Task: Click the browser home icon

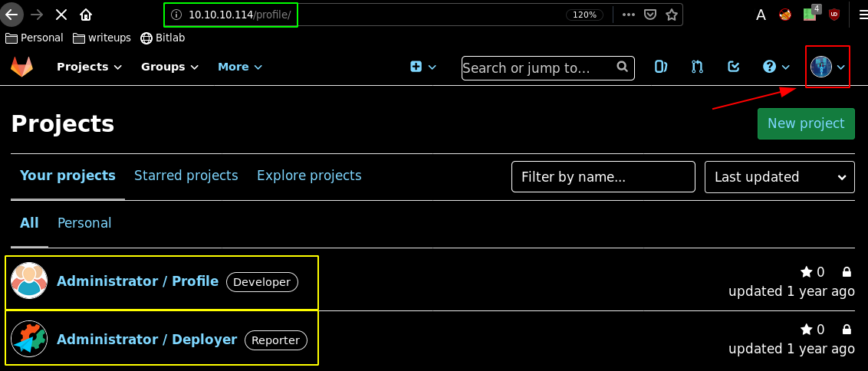Action: (x=86, y=15)
